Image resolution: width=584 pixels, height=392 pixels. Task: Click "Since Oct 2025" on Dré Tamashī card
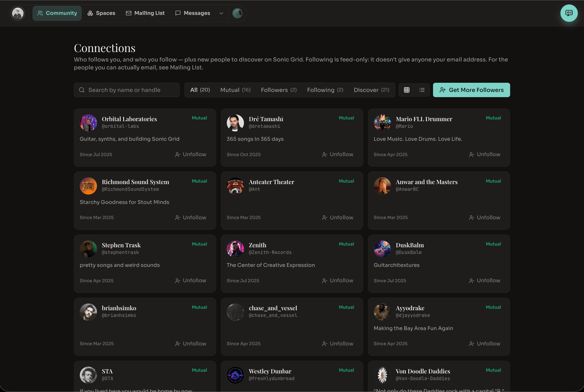244,155
